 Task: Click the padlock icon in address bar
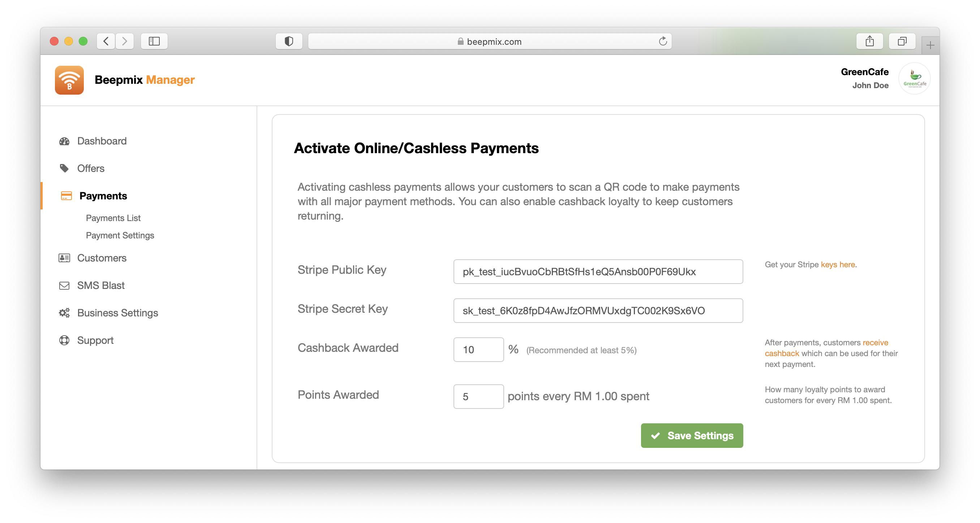tap(460, 41)
